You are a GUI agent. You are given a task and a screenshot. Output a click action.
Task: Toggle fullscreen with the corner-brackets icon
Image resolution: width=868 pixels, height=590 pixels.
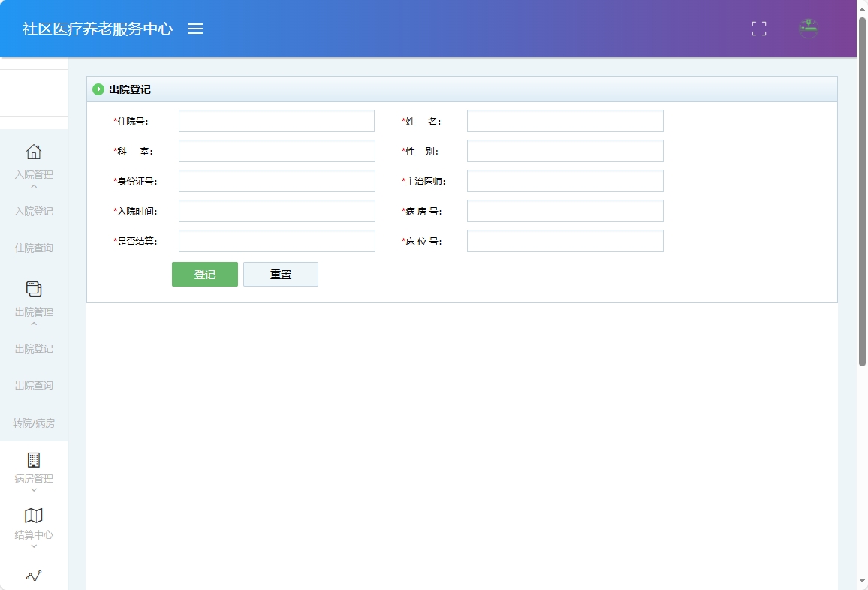[758, 29]
